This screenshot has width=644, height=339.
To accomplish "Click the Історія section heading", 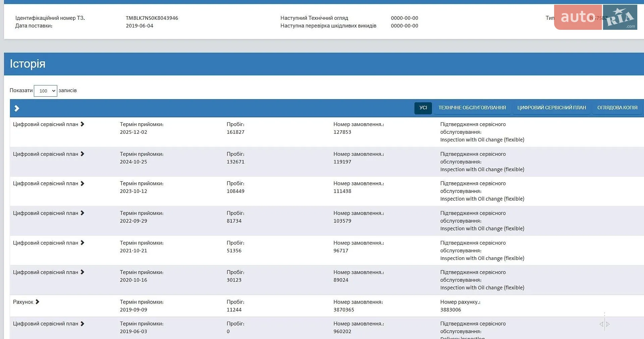I will coord(28,64).
